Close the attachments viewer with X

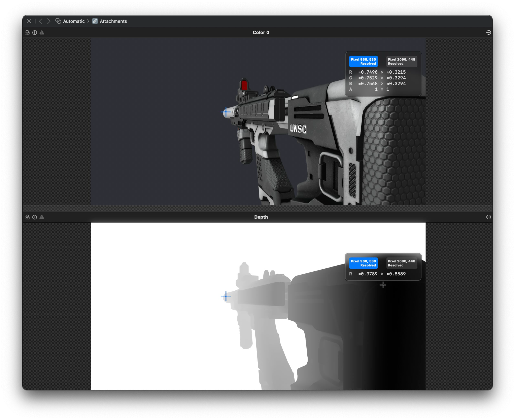pos(29,21)
